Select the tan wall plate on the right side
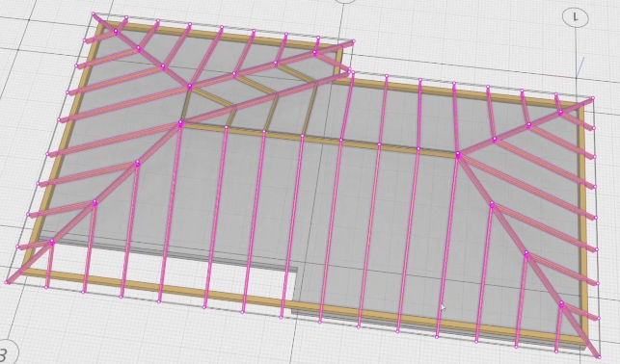This screenshot has width=620, height=364. point(582,221)
